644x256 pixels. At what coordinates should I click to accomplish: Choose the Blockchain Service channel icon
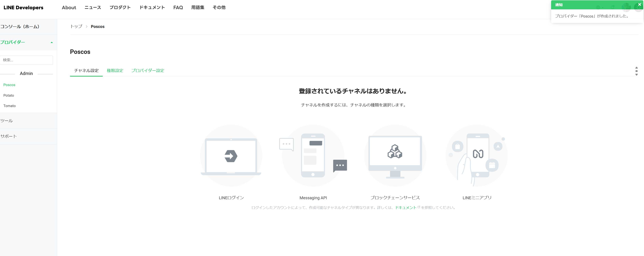395,156
